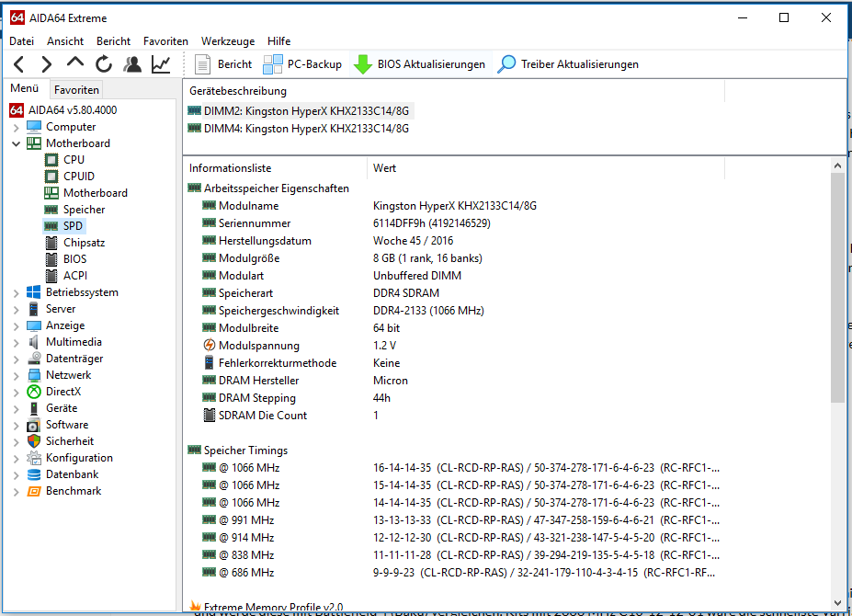Click the Sicherheit shield icon
Image resolution: width=852 pixels, height=616 pixels.
(34, 441)
